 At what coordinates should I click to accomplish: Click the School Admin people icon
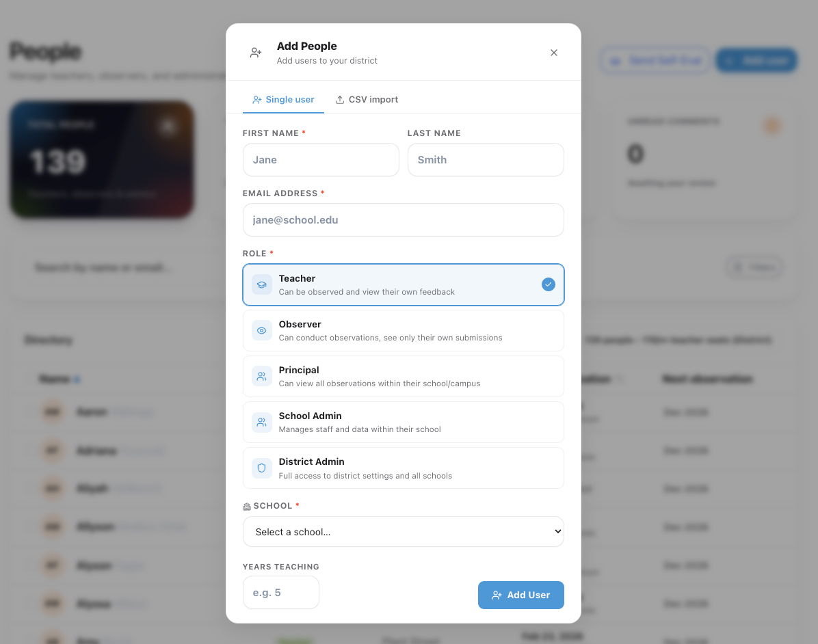[262, 422]
